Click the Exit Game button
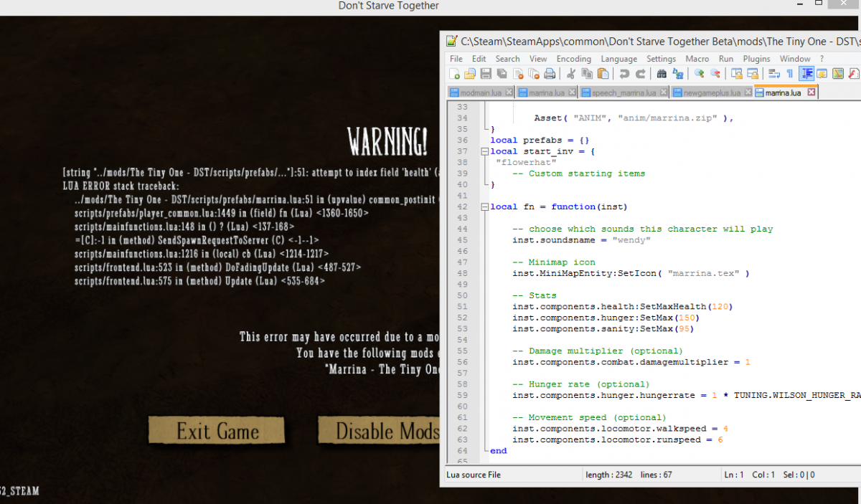Screen dimensions: 861x504 tap(217, 431)
